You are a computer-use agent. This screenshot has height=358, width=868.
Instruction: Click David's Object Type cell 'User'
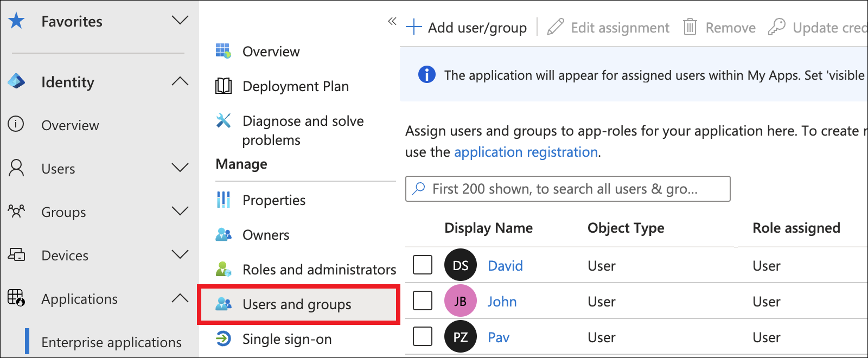pyautogui.click(x=602, y=266)
